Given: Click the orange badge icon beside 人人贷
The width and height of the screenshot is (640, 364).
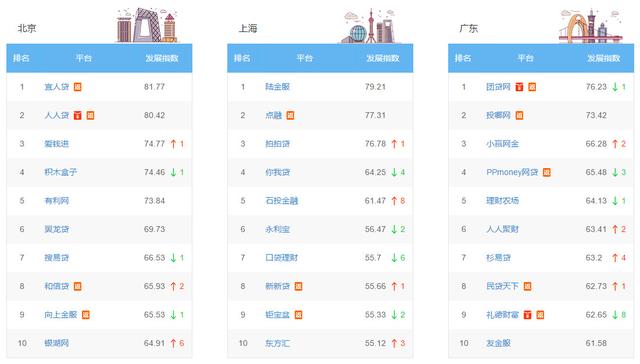Looking at the screenshot, I should [x=90, y=115].
